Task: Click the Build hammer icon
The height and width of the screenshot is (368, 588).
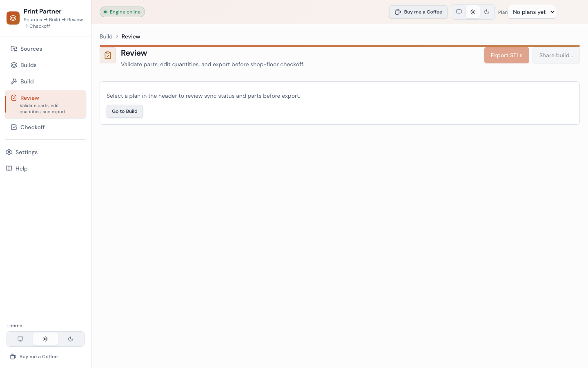Action: [x=14, y=81]
